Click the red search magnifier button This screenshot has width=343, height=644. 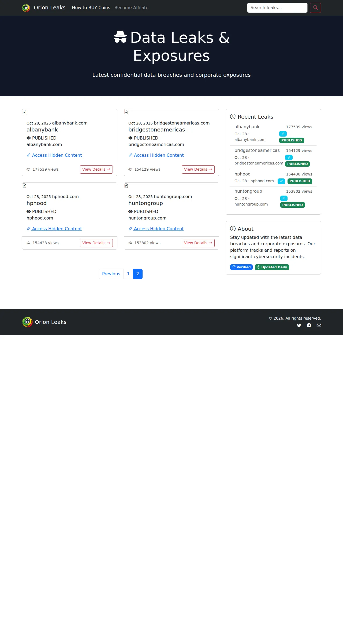[x=315, y=8]
